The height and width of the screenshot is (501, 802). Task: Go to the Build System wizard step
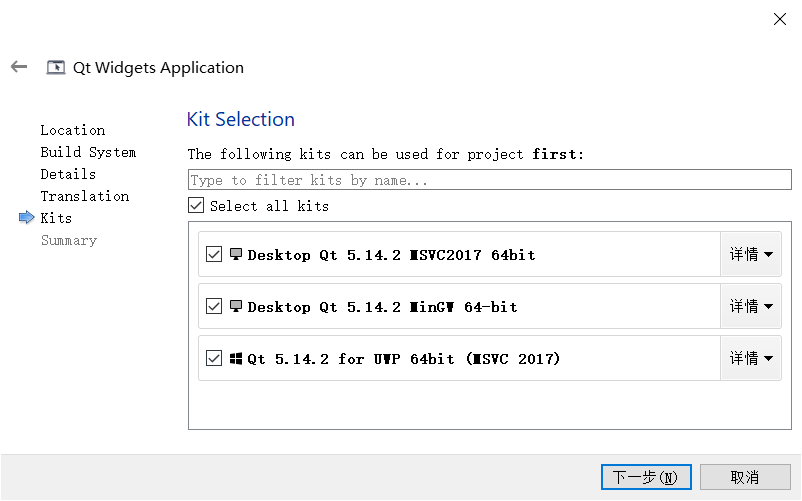point(88,152)
